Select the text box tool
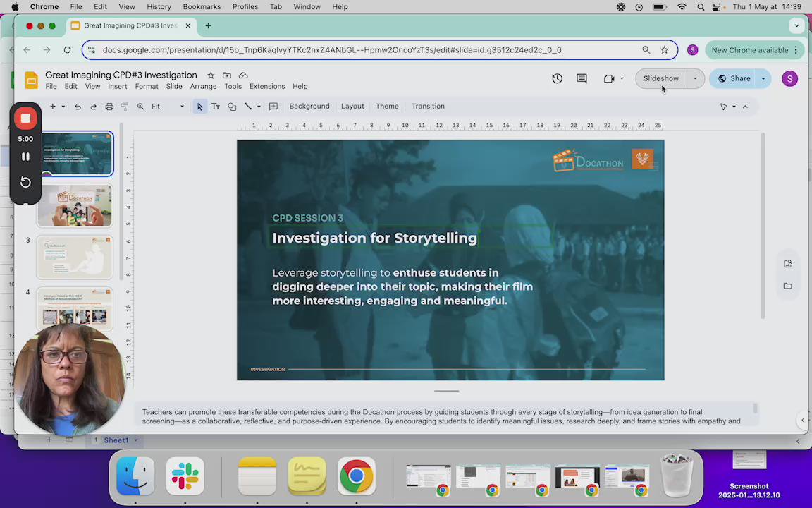Screen dimensions: 812x508 (216, 107)
